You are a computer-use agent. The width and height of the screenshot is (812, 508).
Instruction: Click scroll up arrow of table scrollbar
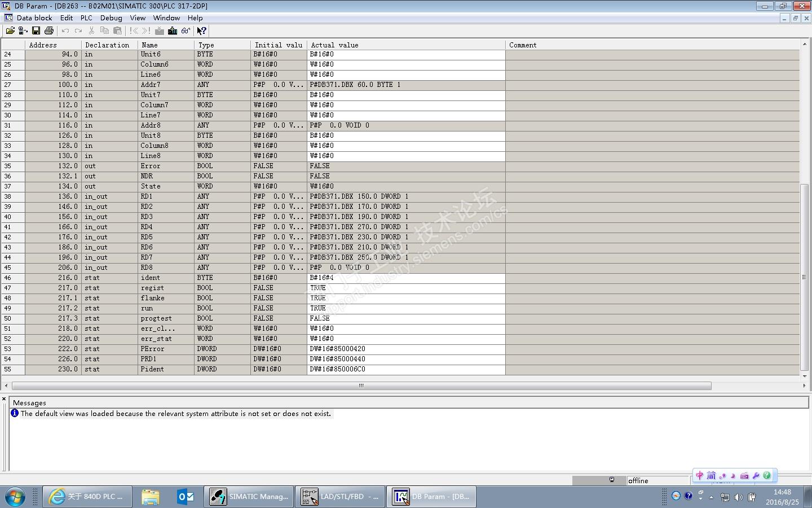pyautogui.click(x=804, y=43)
